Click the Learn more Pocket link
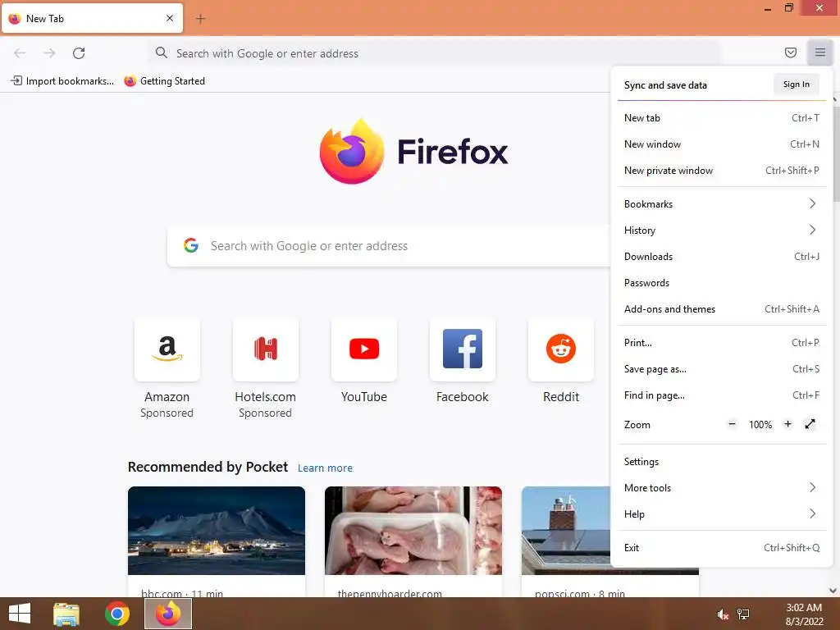This screenshot has height=630, width=840. (x=325, y=468)
